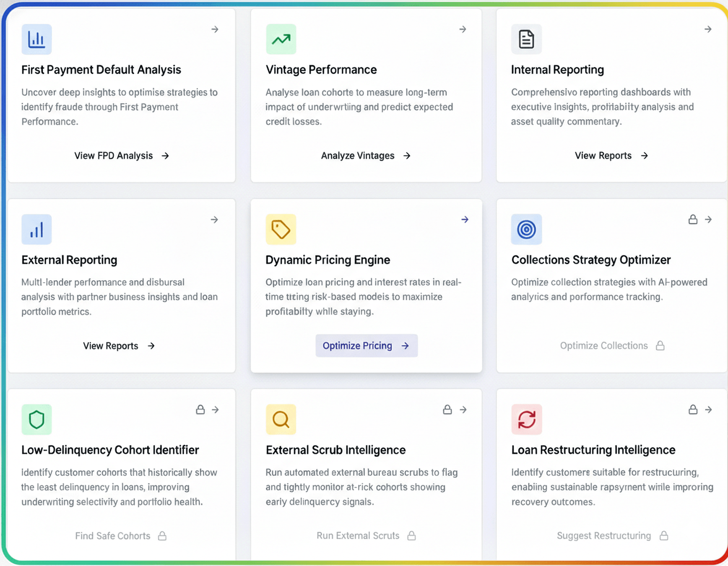Image resolution: width=728 pixels, height=566 pixels.
Task: Click the locked Optimize Collections button
Action: [x=612, y=346]
